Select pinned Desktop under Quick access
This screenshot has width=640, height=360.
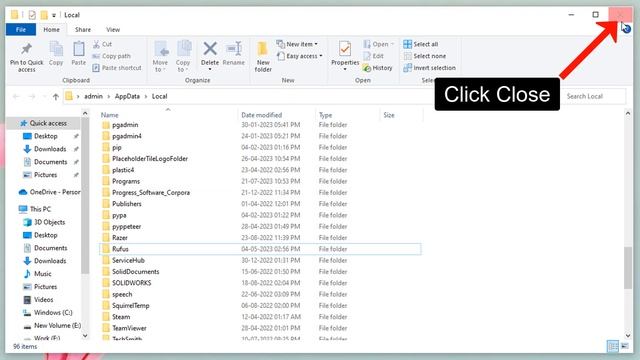(x=45, y=136)
